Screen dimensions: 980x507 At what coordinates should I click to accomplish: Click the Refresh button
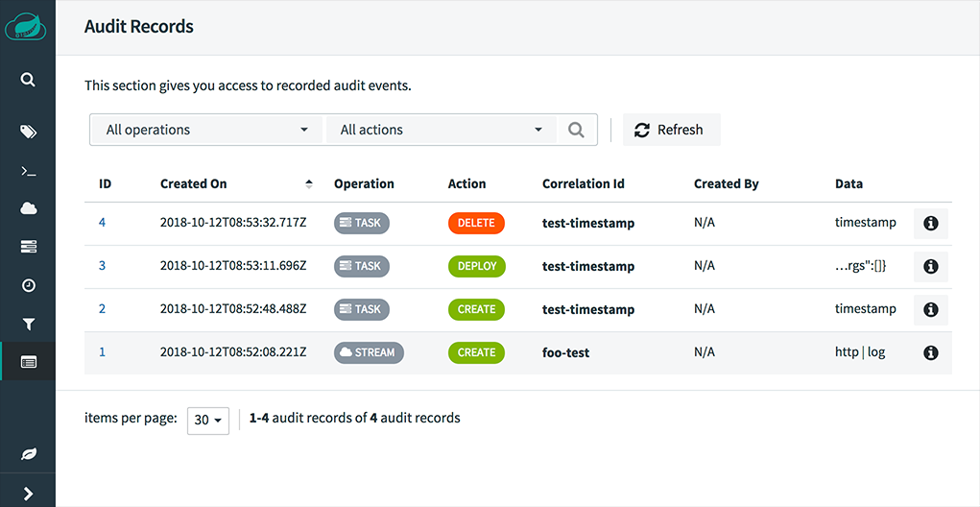tap(671, 130)
